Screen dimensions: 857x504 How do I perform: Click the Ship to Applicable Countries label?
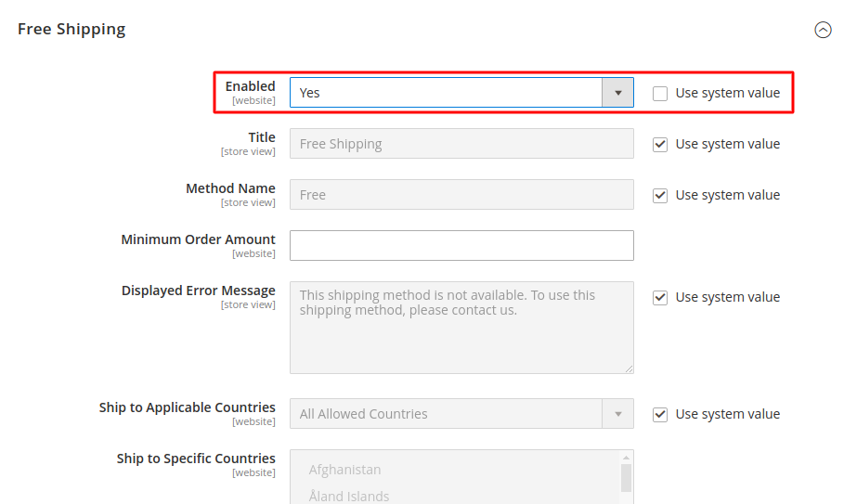click(187, 407)
